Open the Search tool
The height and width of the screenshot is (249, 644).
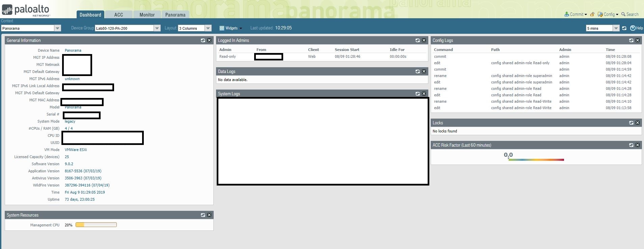click(630, 14)
